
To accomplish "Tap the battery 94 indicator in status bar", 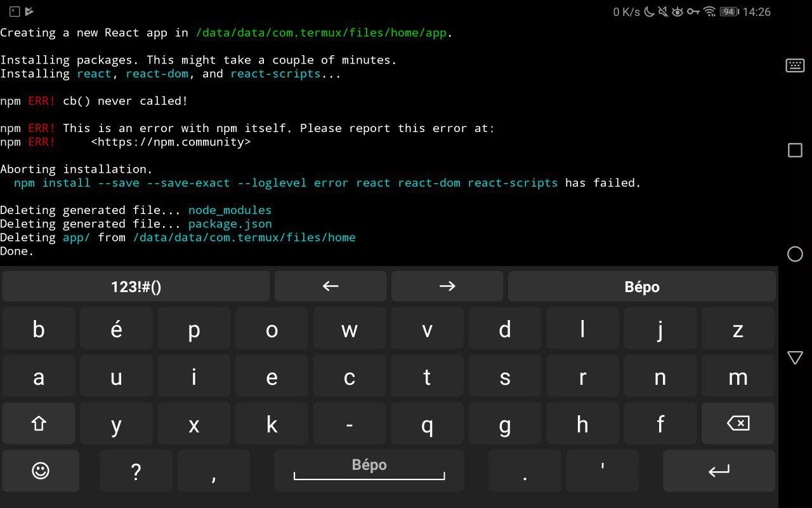I will point(728,11).
